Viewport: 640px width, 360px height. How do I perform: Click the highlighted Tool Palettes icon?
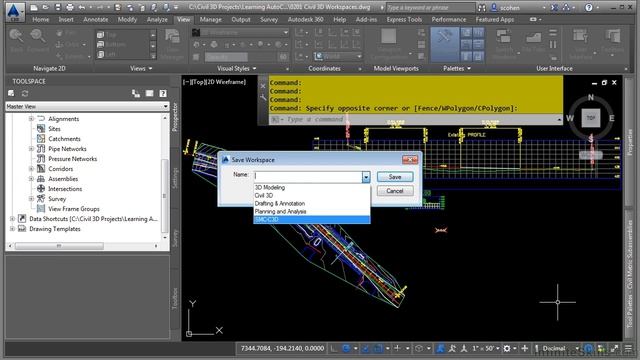click(x=444, y=44)
